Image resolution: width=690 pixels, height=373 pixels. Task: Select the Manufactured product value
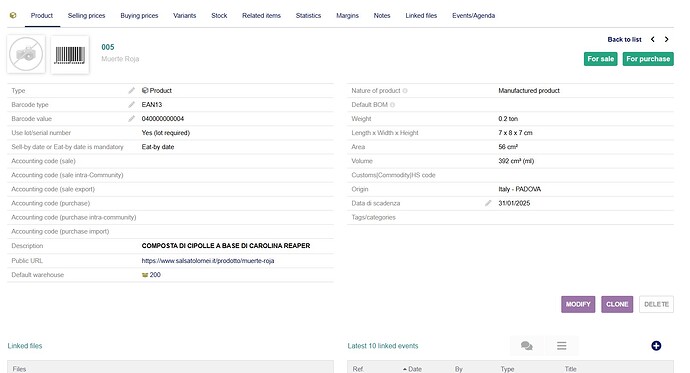tap(529, 91)
